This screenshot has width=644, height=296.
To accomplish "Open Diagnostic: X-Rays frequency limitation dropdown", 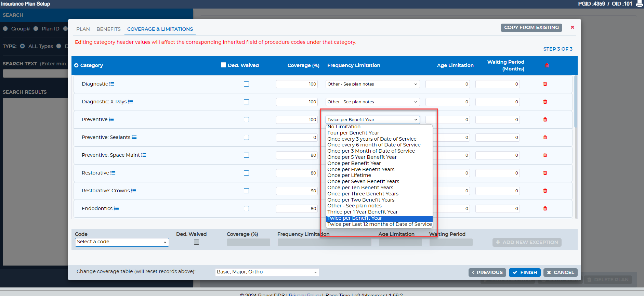I will (372, 102).
